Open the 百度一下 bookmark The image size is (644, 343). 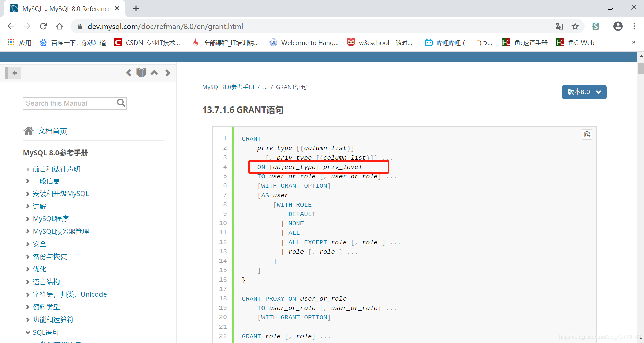click(x=73, y=43)
